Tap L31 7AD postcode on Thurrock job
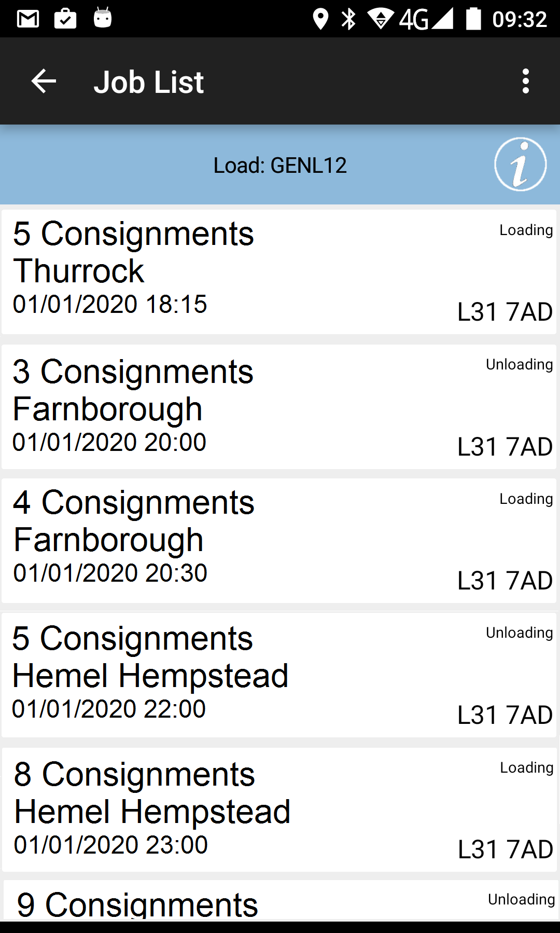The height and width of the screenshot is (933, 560). pyautogui.click(x=505, y=312)
